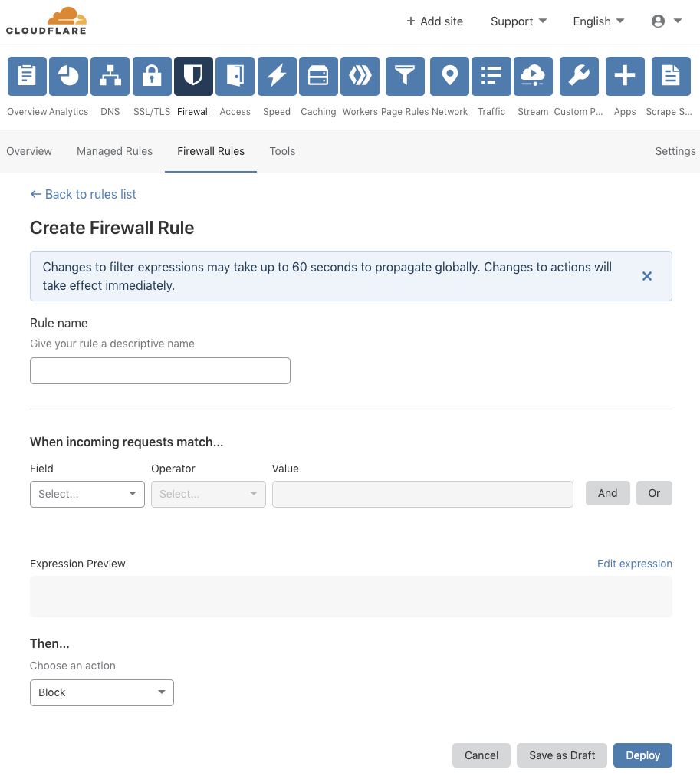This screenshot has width=700, height=776.
Task: Click the Firewall shield icon
Action: click(x=193, y=76)
